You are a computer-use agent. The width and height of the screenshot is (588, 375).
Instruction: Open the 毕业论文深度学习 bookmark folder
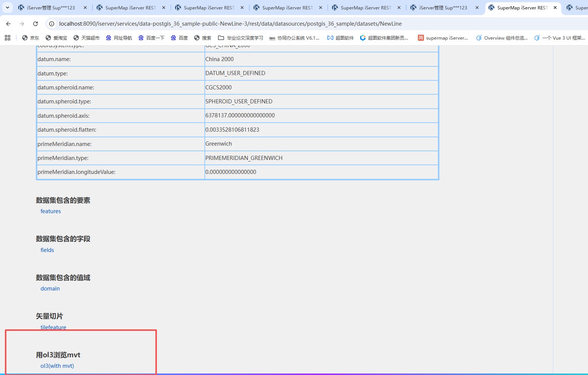click(241, 38)
